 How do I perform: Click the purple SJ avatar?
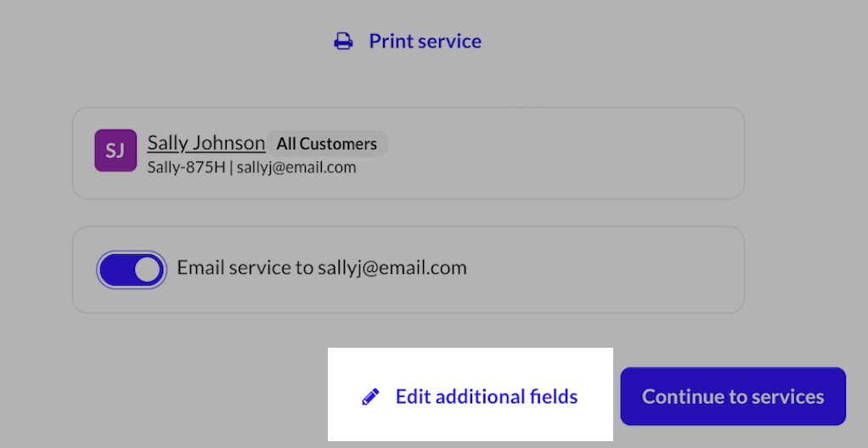(x=116, y=150)
